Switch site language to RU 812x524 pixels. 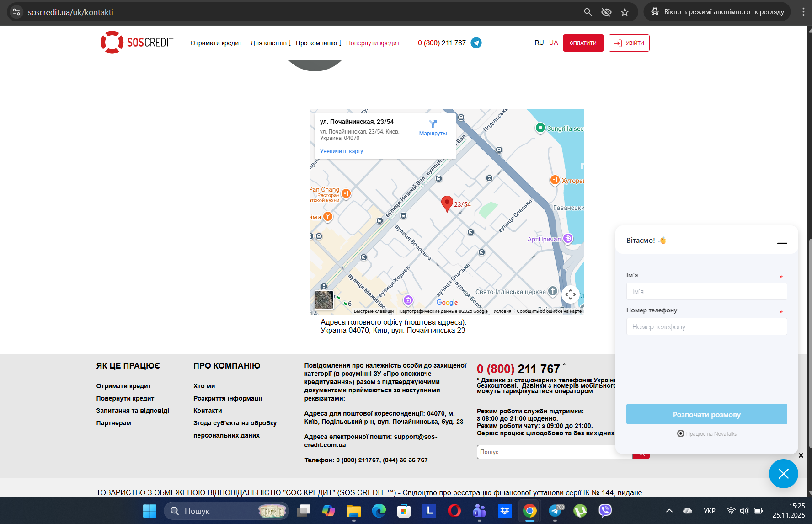pyautogui.click(x=539, y=43)
